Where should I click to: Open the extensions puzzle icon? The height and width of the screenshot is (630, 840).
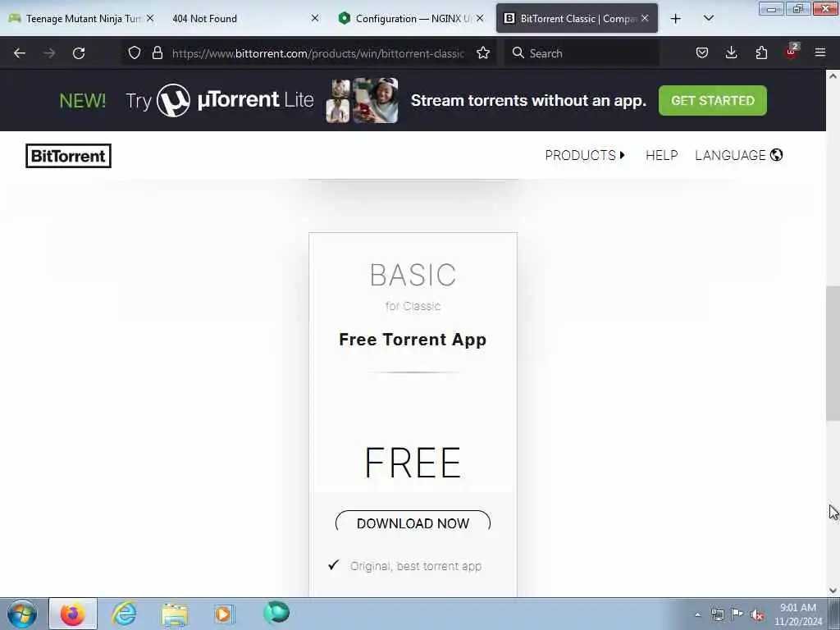(761, 52)
